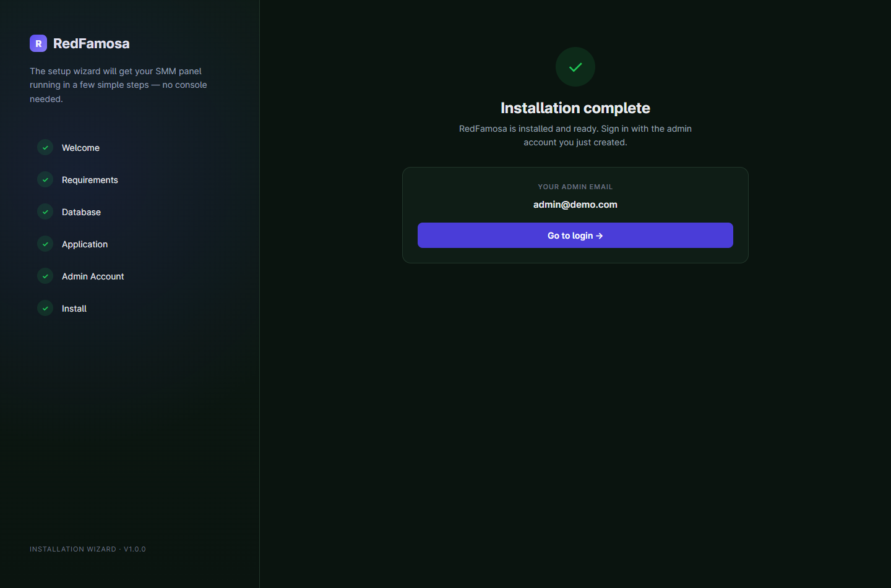891x588 pixels.
Task: Click the Installation complete heading
Action: 575,108
